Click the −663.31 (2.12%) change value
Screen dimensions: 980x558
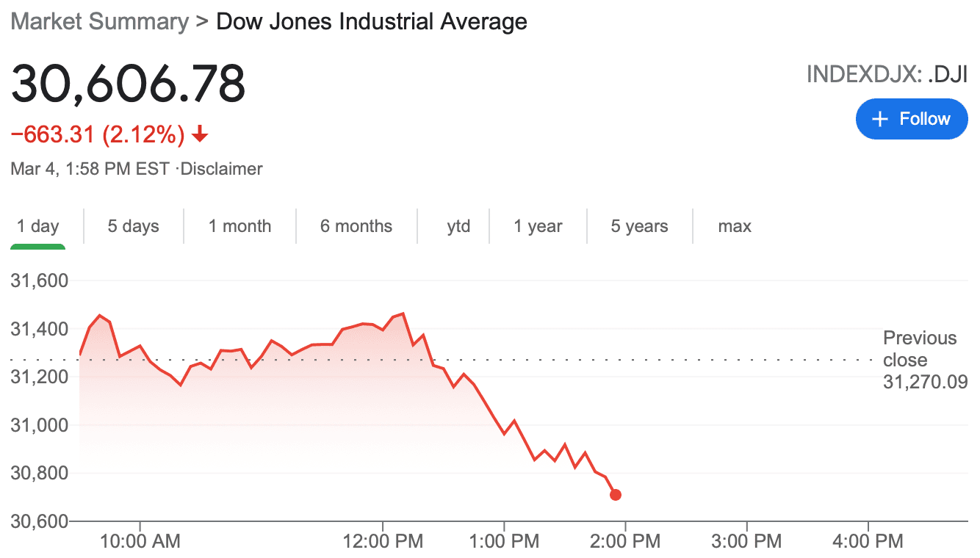[x=97, y=135]
